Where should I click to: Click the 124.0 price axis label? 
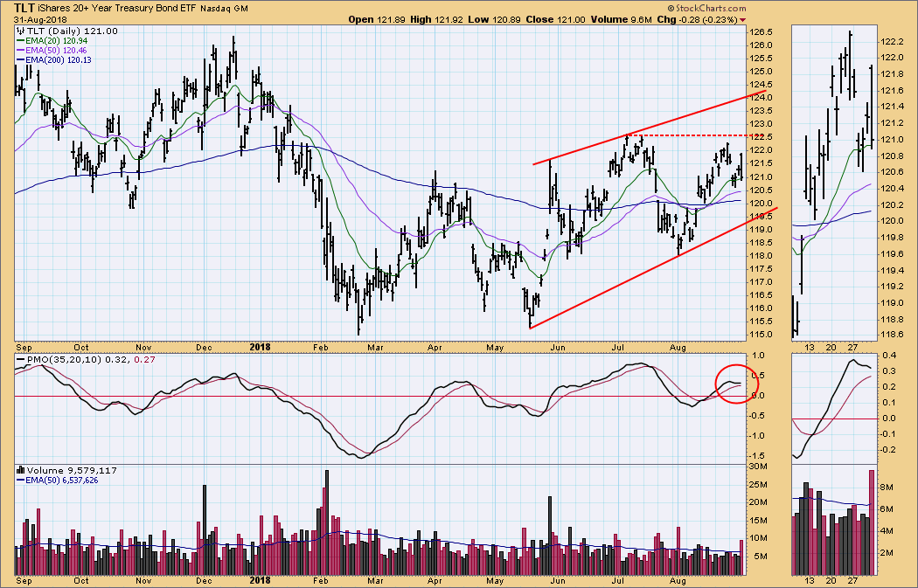[762, 98]
